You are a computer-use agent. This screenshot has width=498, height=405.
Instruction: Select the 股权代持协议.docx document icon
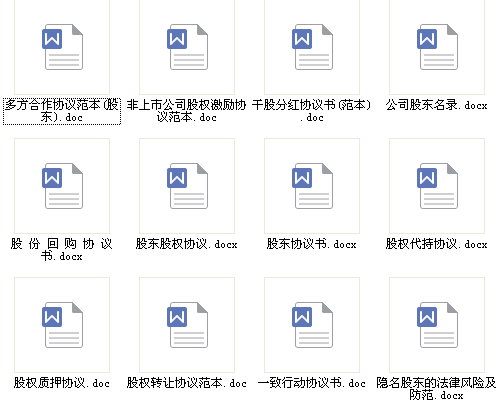point(437,186)
